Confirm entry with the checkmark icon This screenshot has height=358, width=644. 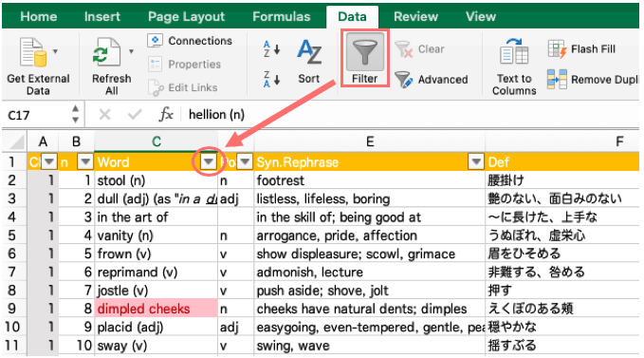(135, 115)
